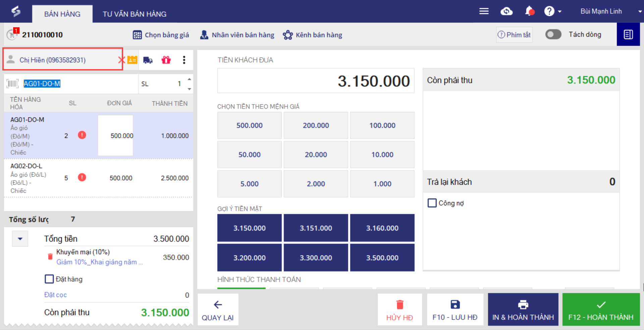
Task: Remove customer Chị Hiền with red X
Action: coord(121,60)
